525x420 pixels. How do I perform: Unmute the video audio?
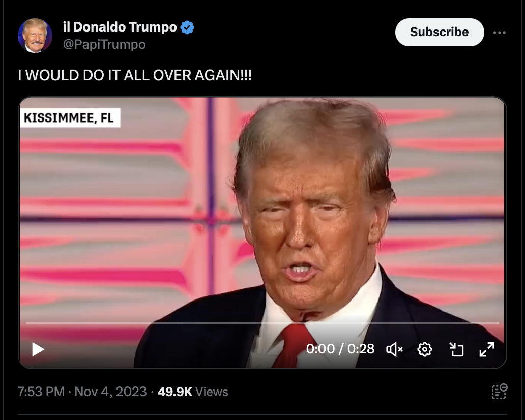[394, 349]
